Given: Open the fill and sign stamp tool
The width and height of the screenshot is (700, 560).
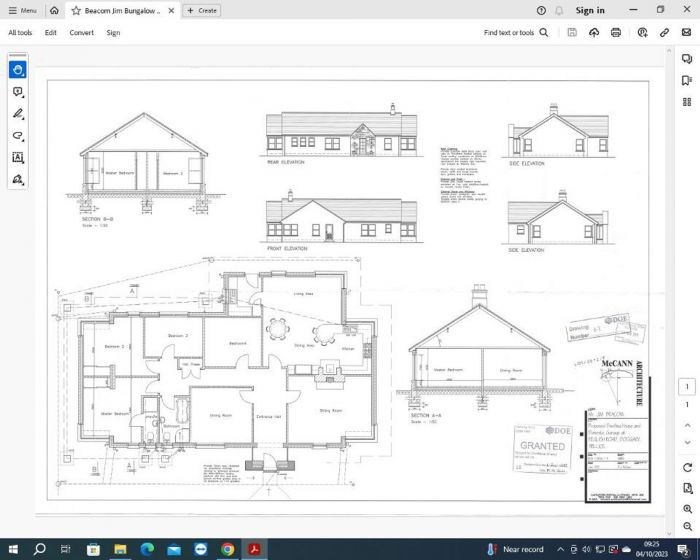Looking at the screenshot, I should click(18, 180).
